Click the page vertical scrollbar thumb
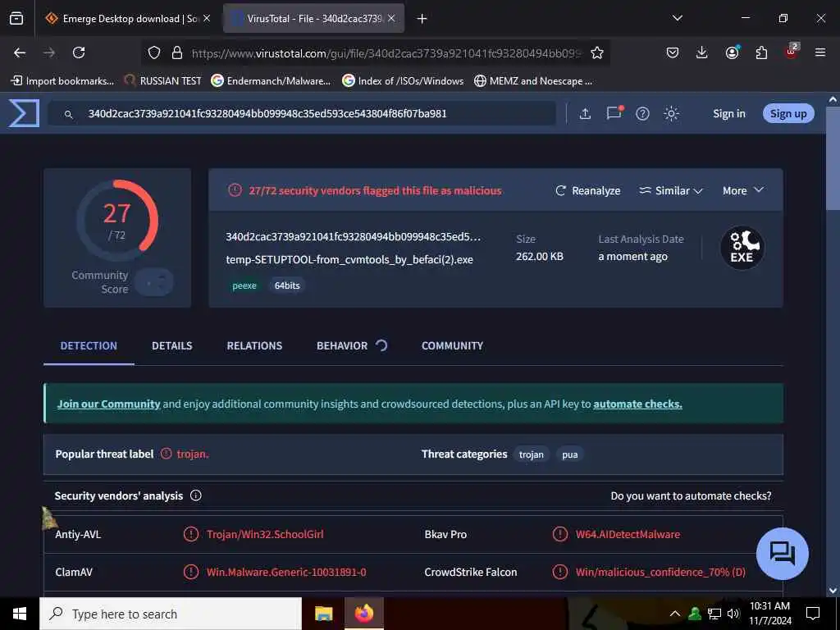840x630 pixels. [833, 158]
